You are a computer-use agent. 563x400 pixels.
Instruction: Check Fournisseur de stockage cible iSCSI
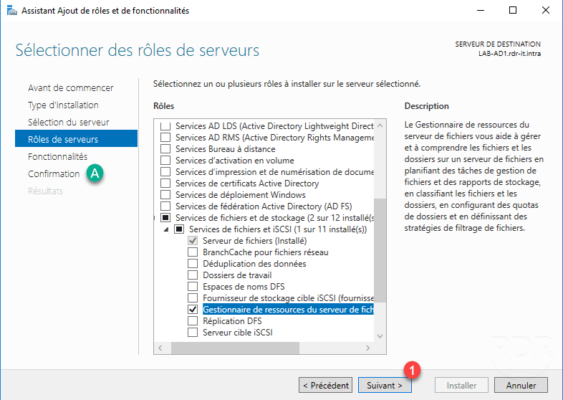(192, 298)
